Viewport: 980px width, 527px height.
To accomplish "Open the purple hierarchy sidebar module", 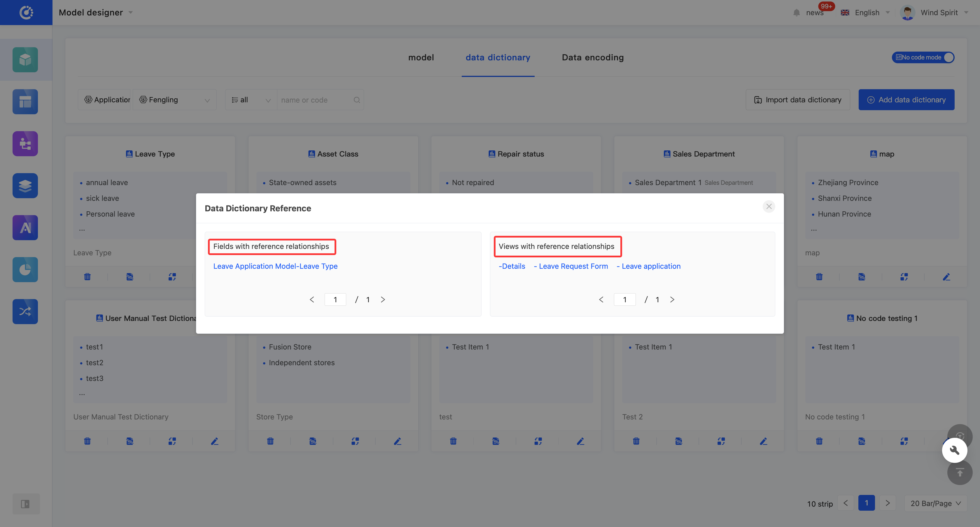I will [25, 144].
